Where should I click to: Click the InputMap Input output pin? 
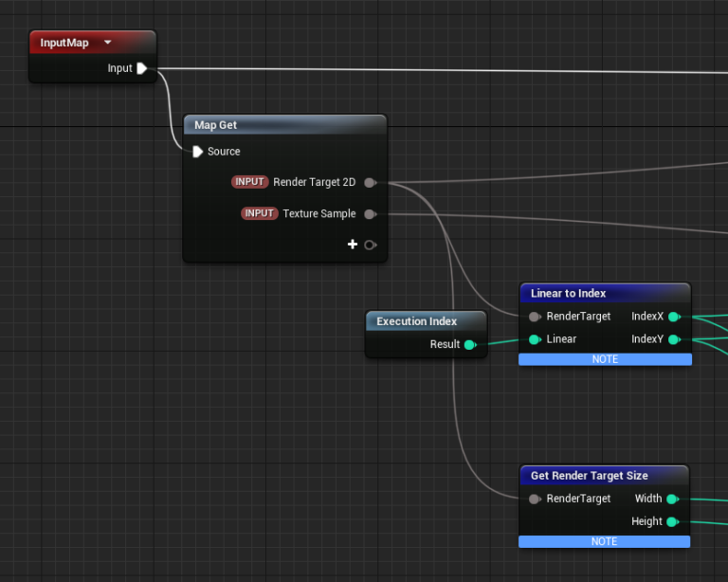tap(142, 68)
